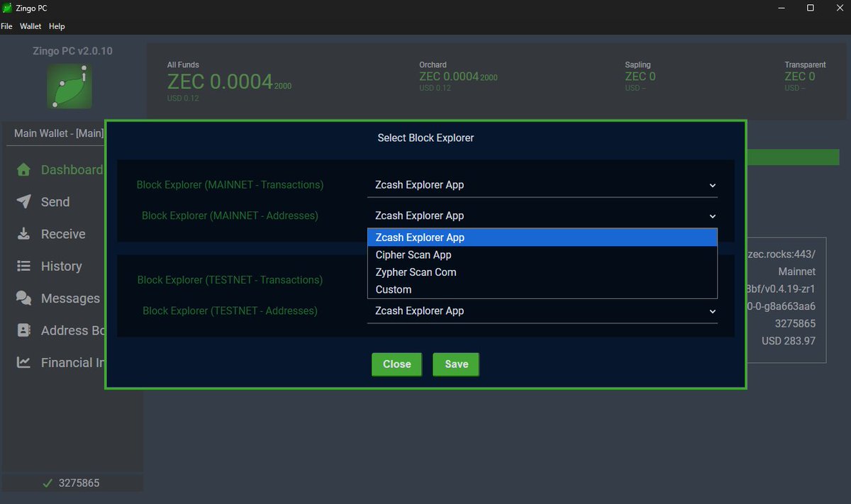Click the Zingo PC v2.0.10 version text

[72, 51]
